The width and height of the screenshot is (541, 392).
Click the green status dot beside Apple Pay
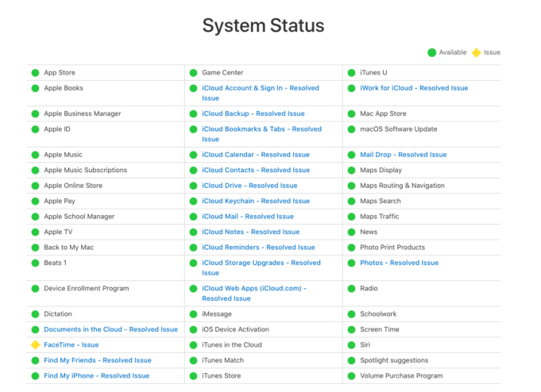[x=35, y=202]
